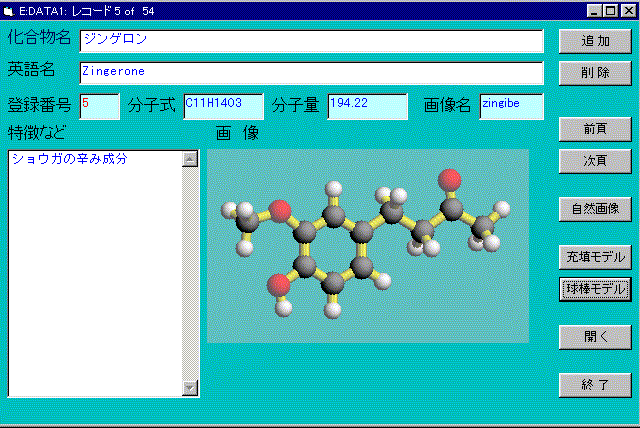Click the 削除 (delete) button
The height and width of the screenshot is (428, 640).
tap(595, 73)
